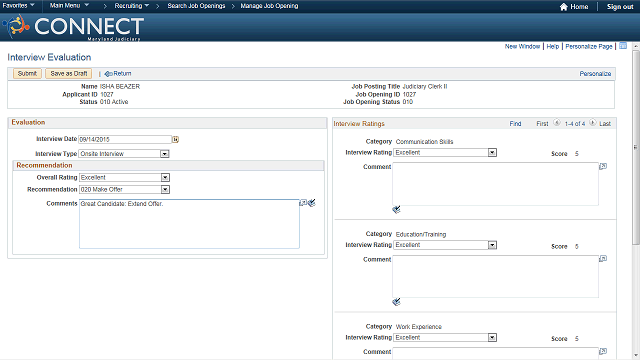The height and width of the screenshot is (360, 640).
Task: Expand the Overall Rating dropdown
Action: click(x=124, y=178)
